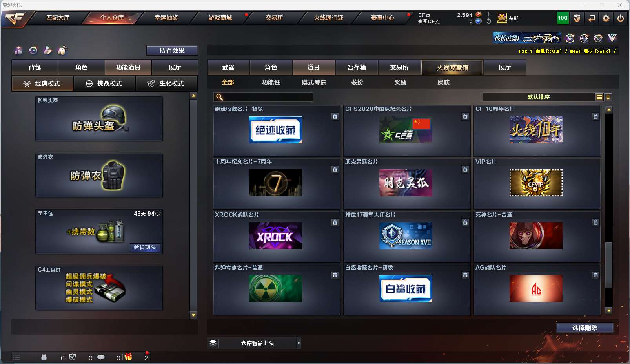
Task: Click trash icon on CF 10周年名片
Action: pos(595,116)
